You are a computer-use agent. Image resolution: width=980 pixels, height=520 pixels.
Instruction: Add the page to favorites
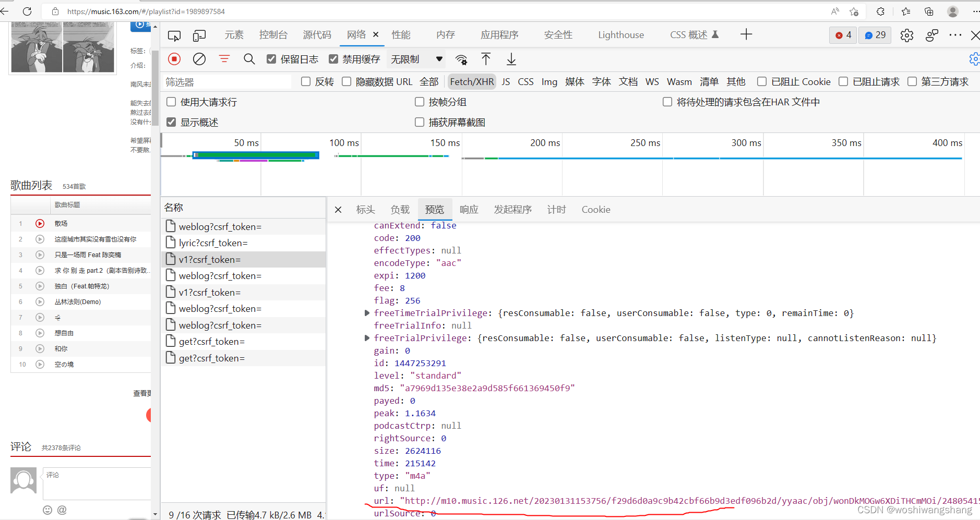[854, 11]
